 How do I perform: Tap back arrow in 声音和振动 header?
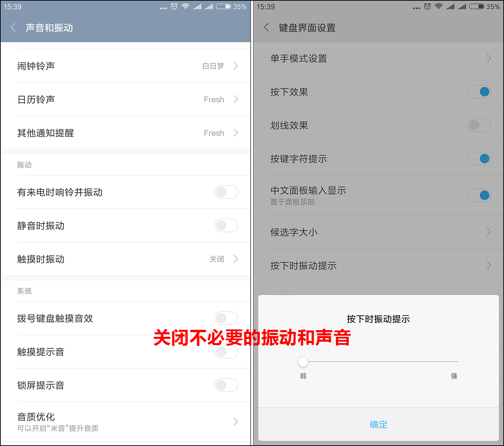coord(13,28)
